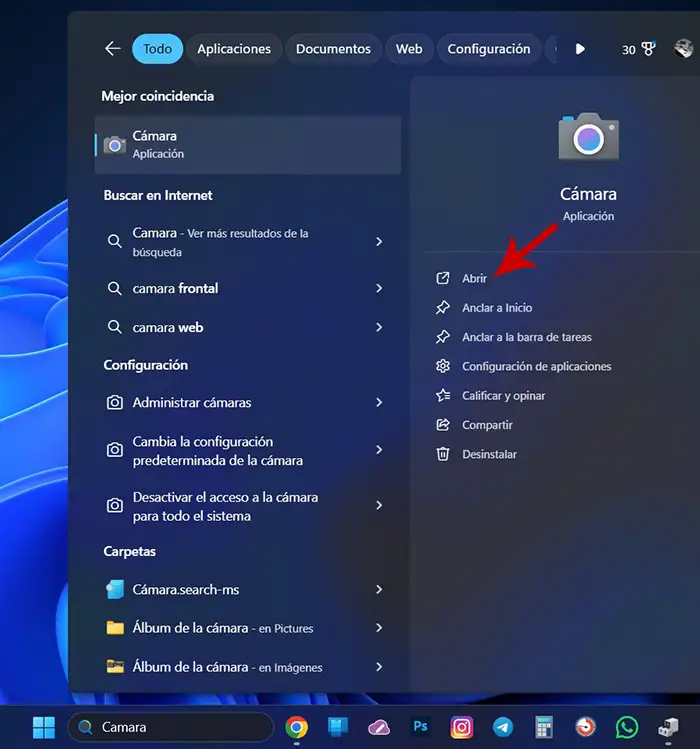Expand the 'Administrar cámaras' result arrow

379,402
